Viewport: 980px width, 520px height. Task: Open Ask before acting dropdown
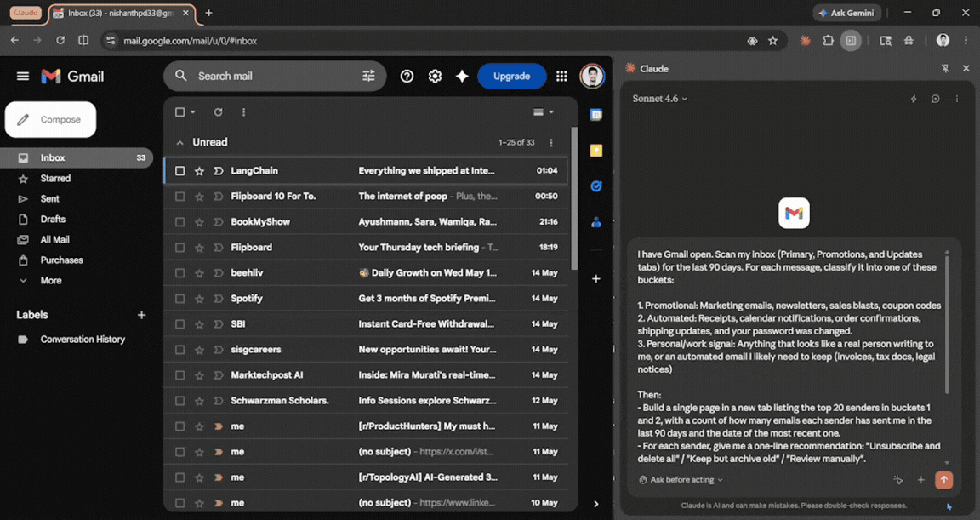point(681,480)
